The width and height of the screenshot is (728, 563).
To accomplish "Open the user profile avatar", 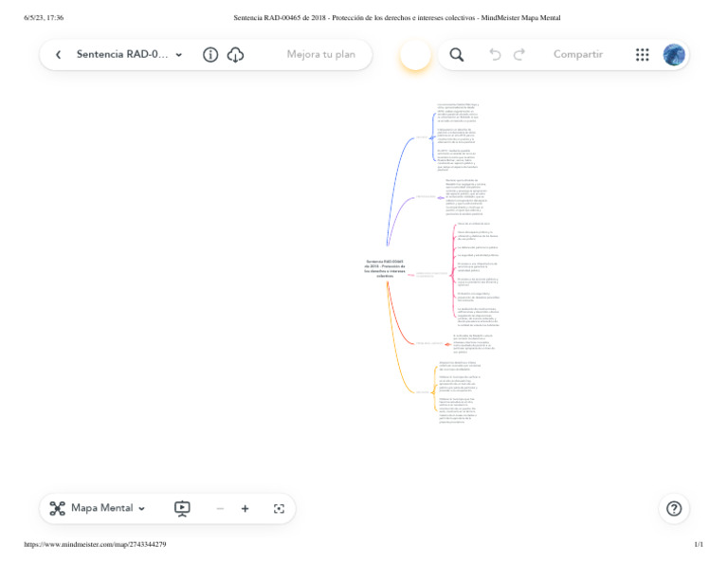I will click(674, 55).
